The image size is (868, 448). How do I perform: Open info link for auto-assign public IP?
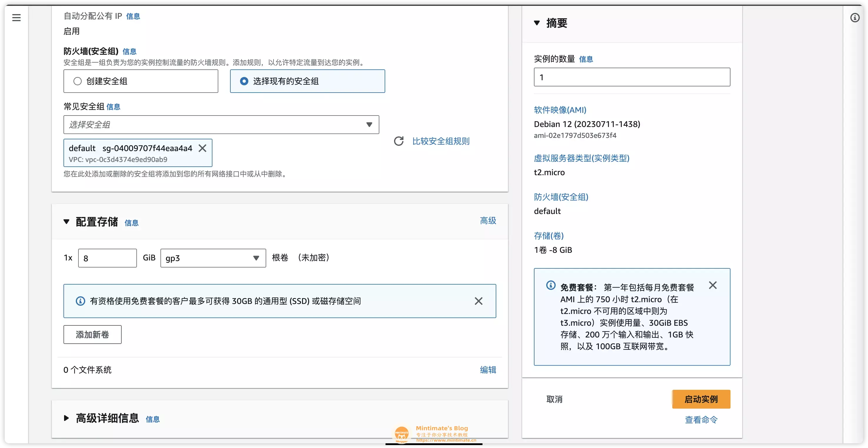tap(133, 16)
